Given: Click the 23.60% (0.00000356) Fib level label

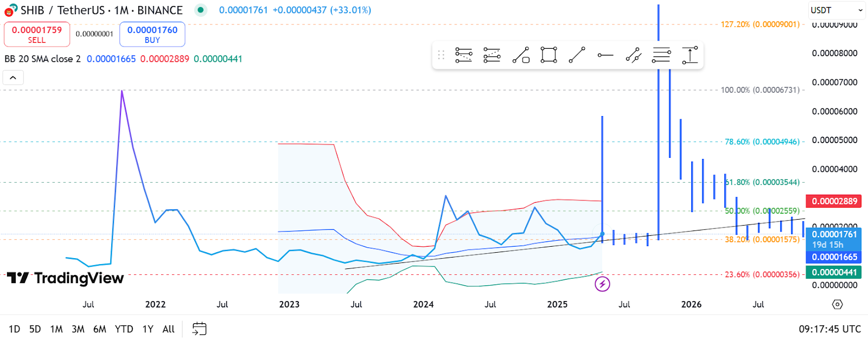Looking at the screenshot, I should 762,274.
